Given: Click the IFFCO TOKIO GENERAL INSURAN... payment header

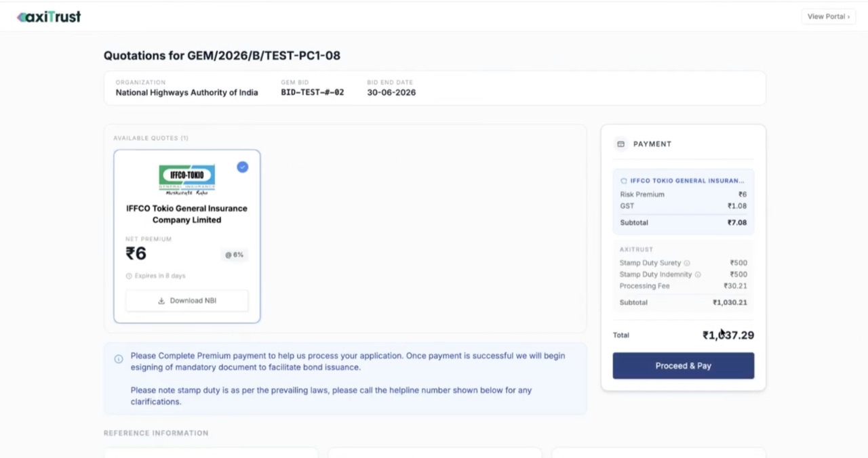Looking at the screenshot, I should [687, 181].
